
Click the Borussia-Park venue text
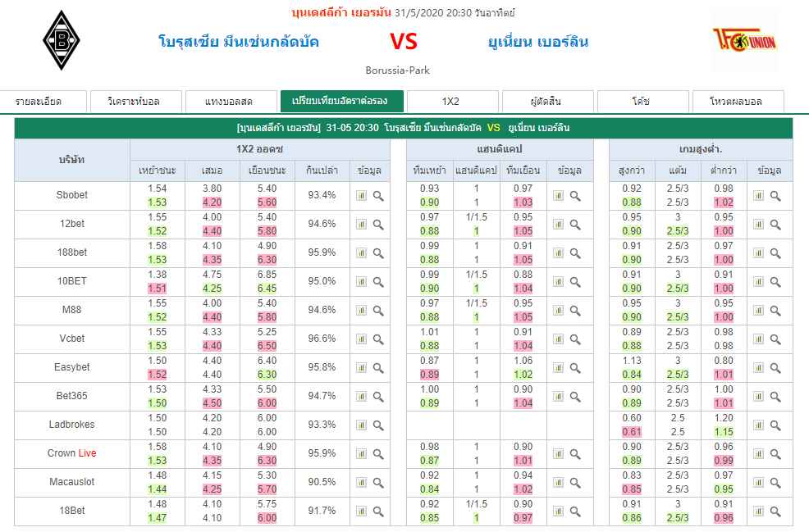pos(397,70)
